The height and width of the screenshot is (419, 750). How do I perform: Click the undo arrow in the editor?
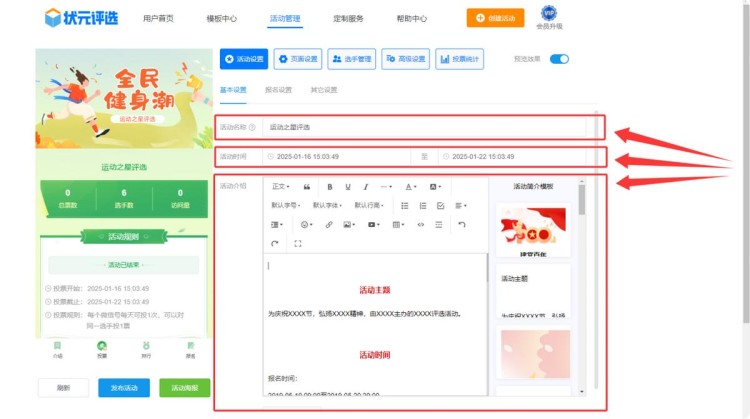pos(461,225)
